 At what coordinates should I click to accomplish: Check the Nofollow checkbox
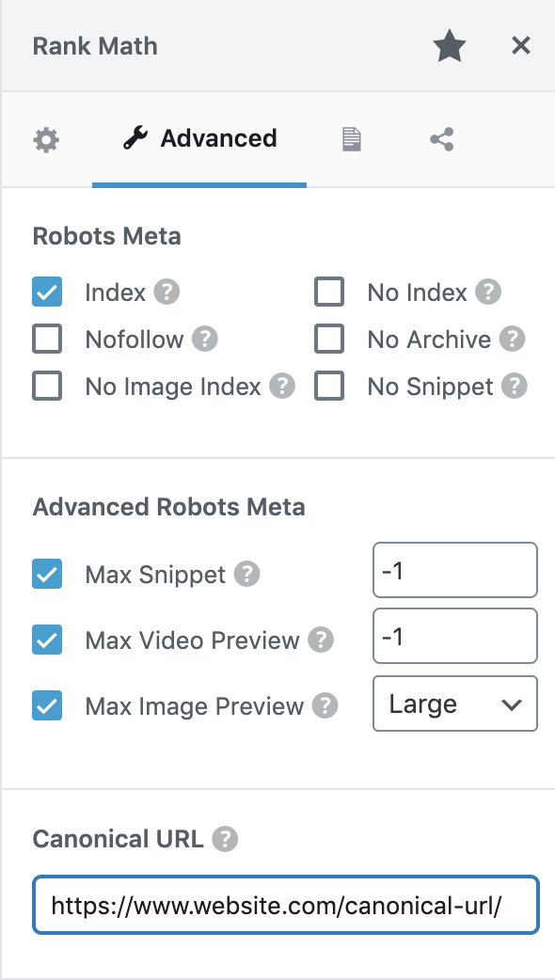click(46, 340)
